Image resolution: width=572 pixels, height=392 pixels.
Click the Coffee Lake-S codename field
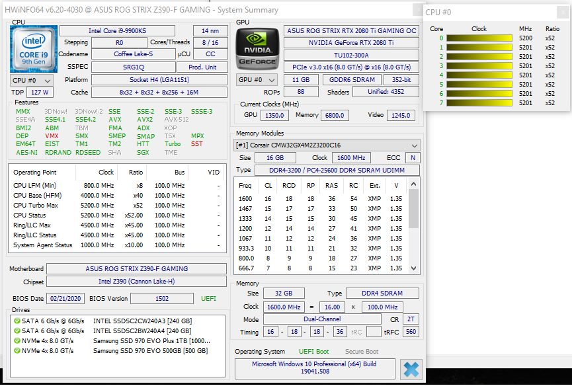click(x=133, y=54)
